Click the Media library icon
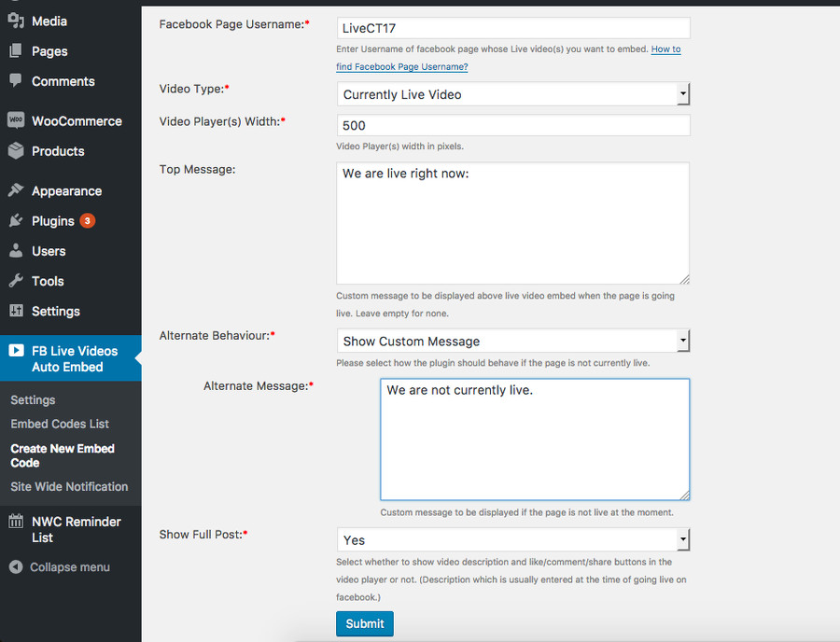The height and width of the screenshot is (642, 840). [16, 21]
